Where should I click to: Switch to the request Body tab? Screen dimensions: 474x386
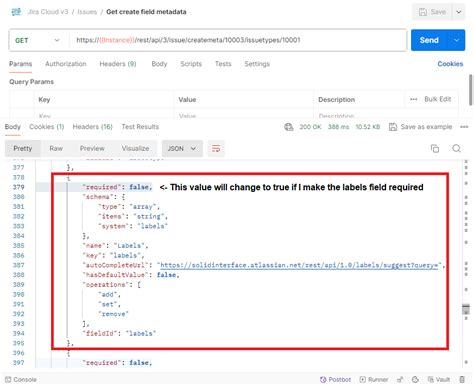(x=159, y=64)
